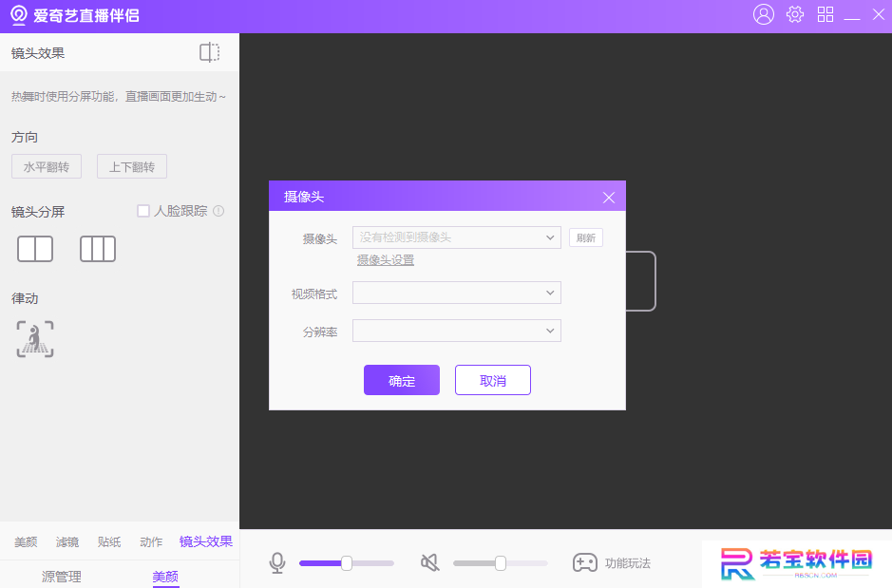Switch to the 动作 tab
892x588 pixels.
coord(151,542)
